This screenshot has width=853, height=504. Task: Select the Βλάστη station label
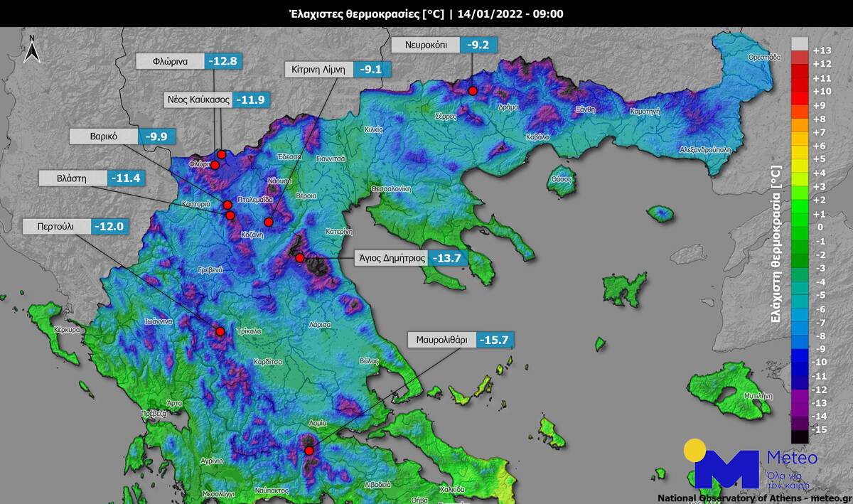72,178
